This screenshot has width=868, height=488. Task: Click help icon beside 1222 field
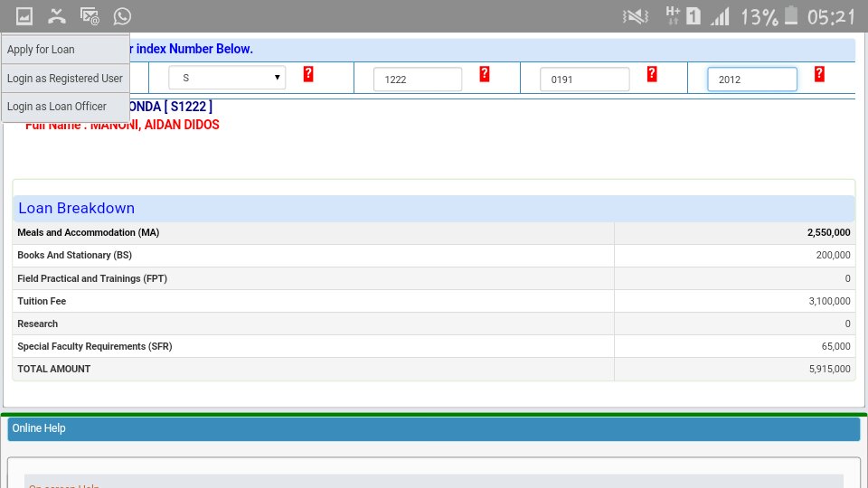tap(485, 74)
